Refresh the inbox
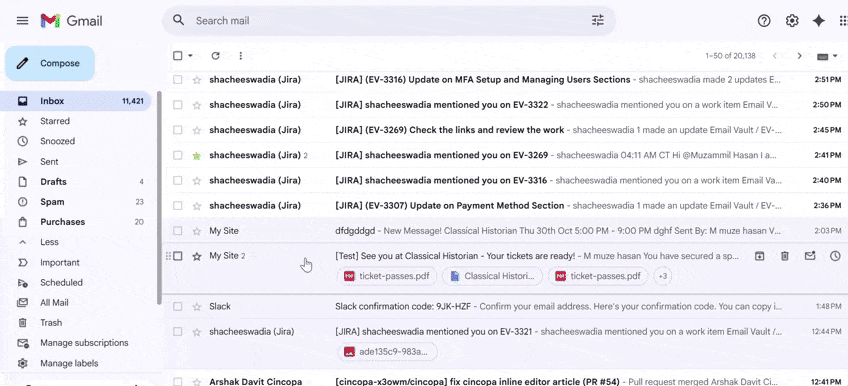The image size is (848, 386). [x=215, y=56]
